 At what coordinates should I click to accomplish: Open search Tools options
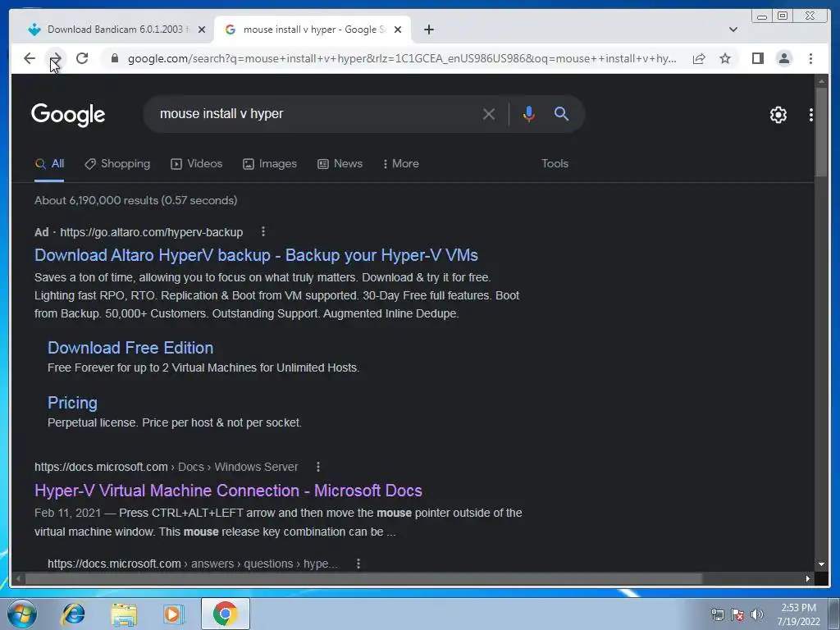pyautogui.click(x=555, y=164)
